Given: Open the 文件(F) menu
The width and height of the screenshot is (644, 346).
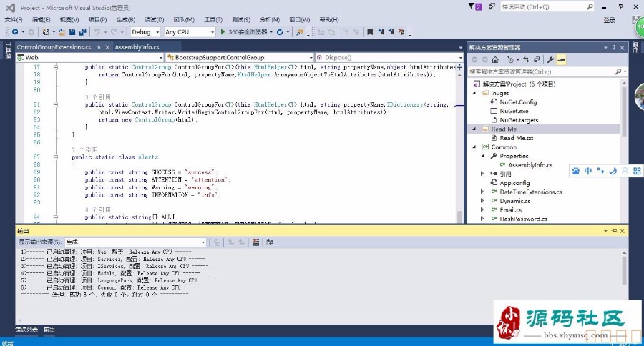Looking at the screenshot, I should click(14, 20).
